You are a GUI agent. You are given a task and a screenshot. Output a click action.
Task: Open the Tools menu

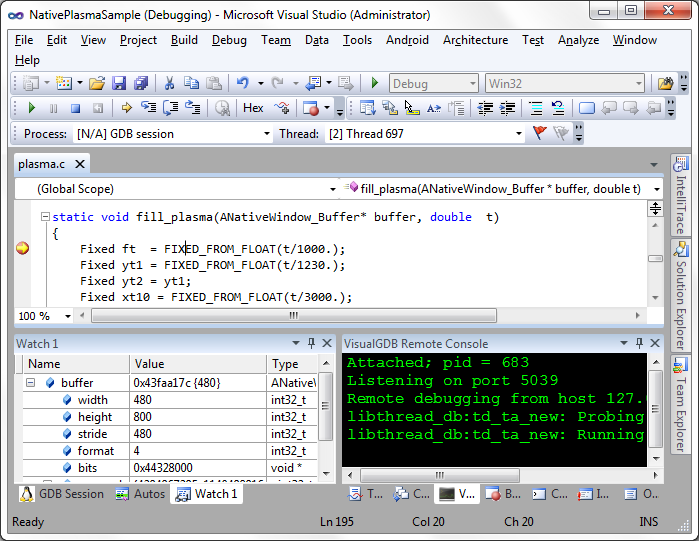coord(357,40)
